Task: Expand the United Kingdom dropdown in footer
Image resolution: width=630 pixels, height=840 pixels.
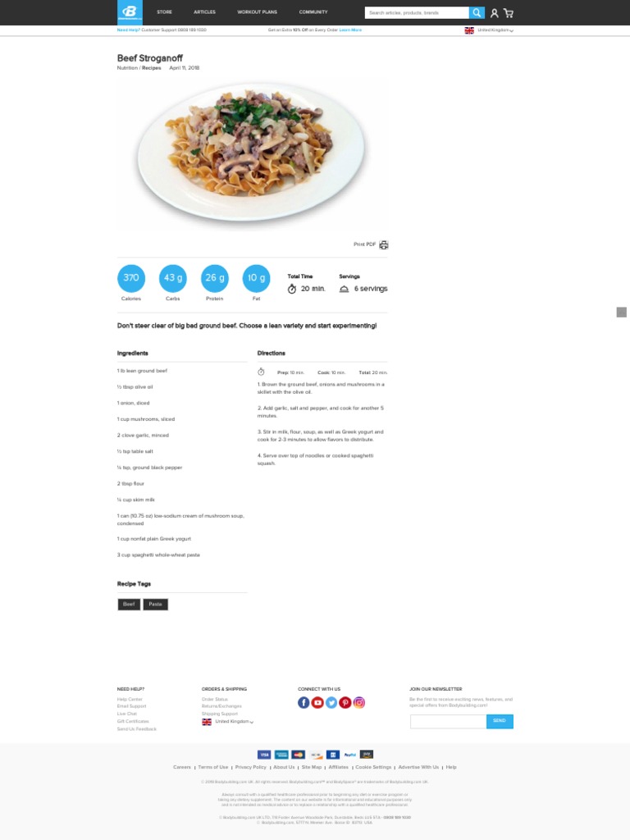Action: [227, 722]
